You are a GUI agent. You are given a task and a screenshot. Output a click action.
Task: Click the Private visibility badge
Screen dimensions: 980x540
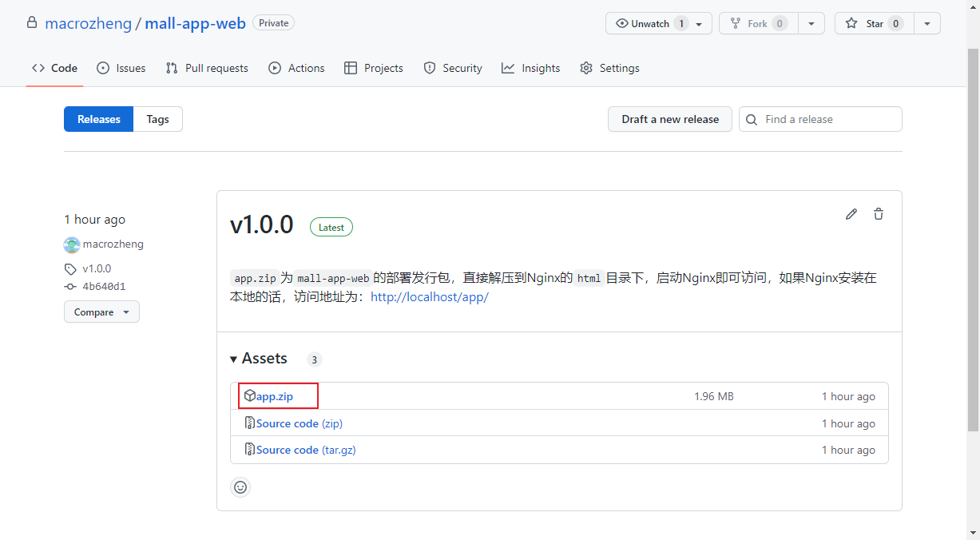click(273, 23)
